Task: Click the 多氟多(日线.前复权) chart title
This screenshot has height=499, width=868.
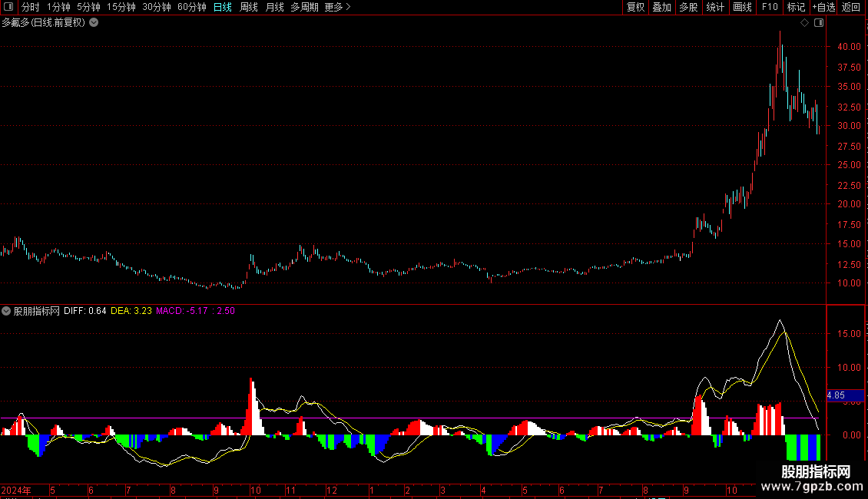Action: tap(43, 23)
